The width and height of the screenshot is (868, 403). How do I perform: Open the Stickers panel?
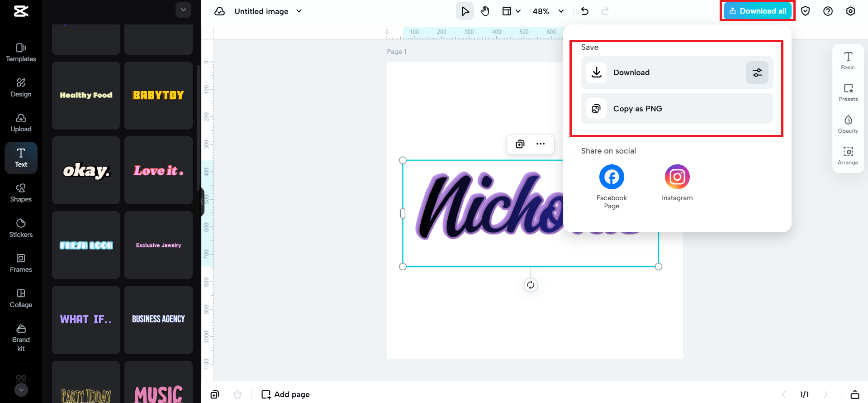pos(21,228)
